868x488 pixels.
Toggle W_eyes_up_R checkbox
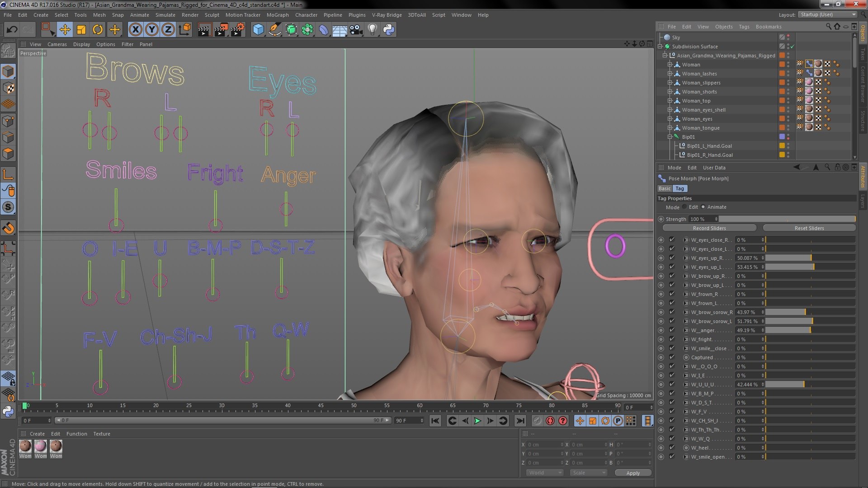(x=672, y=258)
